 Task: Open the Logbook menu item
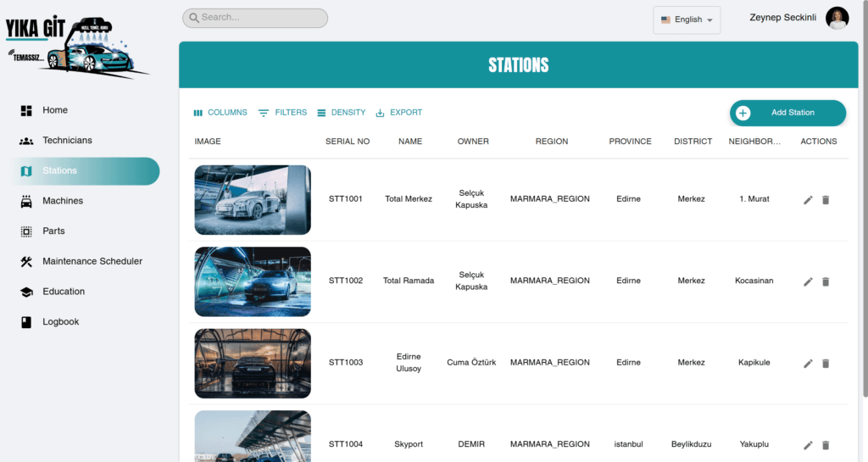pos(86,322)
